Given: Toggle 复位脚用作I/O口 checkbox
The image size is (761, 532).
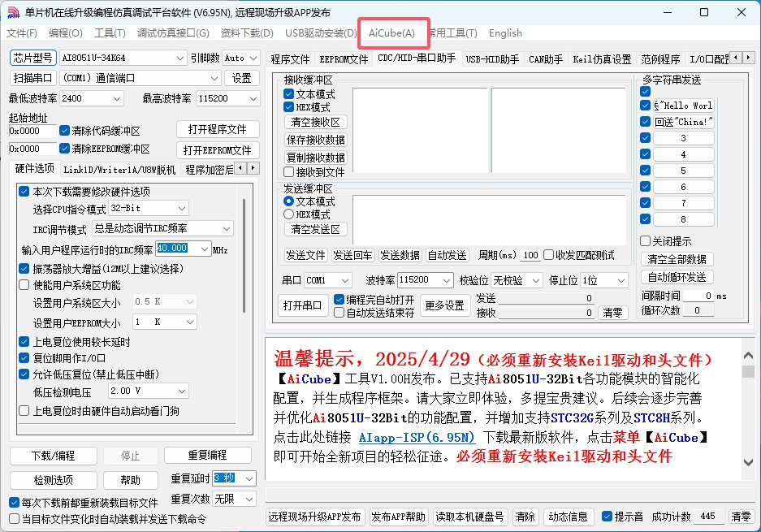Looking at the screenshot, I should tap(24, 358).
